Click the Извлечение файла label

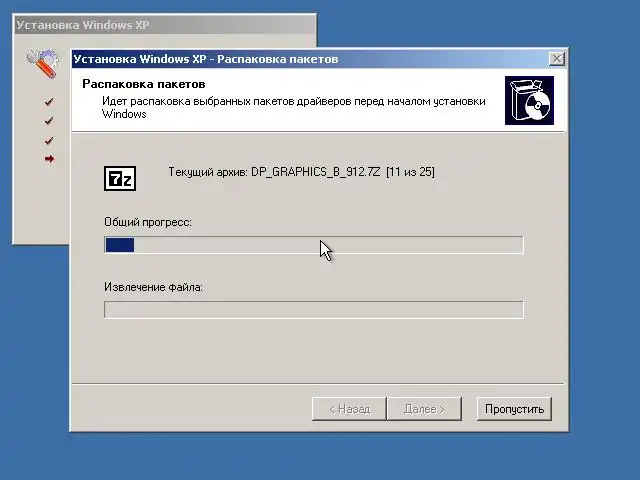tap(153, 287)
